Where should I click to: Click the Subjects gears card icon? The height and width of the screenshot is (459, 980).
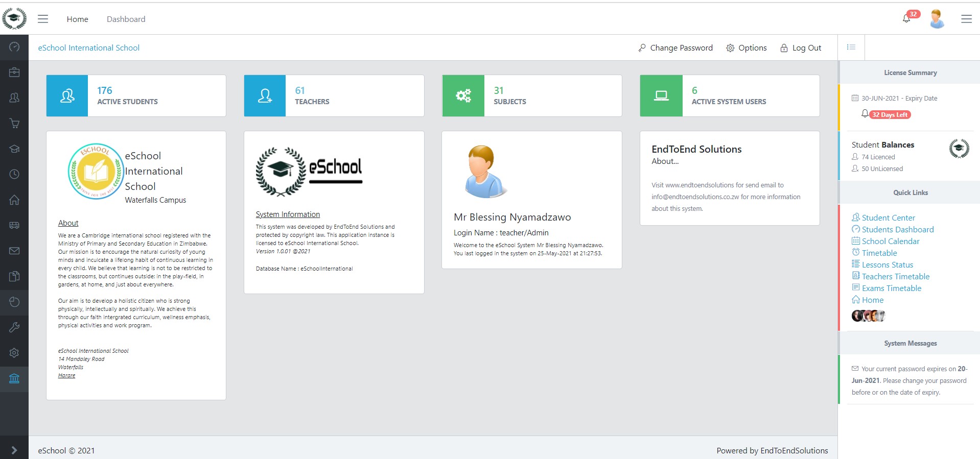463,95
